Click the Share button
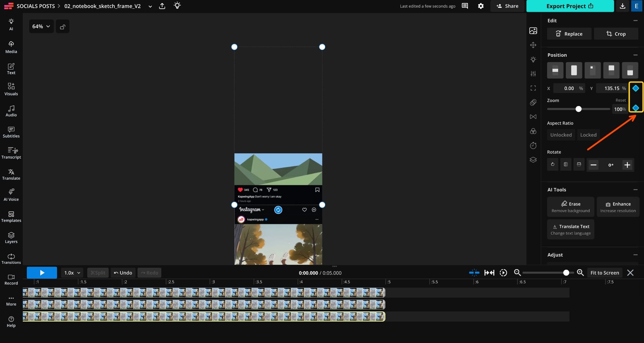Screen dimensions: 644x343 coord(507,6)
